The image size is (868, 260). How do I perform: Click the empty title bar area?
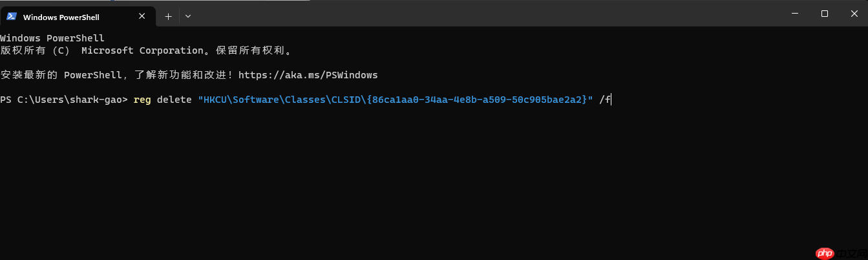(x=485, y=14)
